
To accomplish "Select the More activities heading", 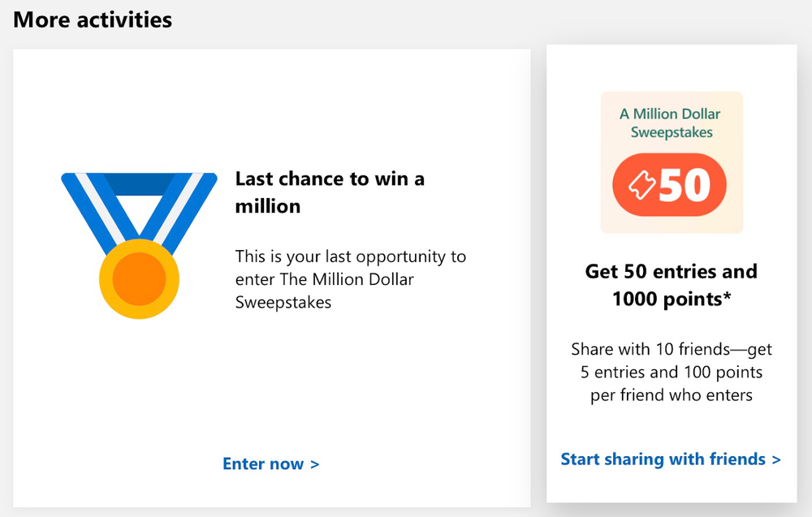I will pyautogui.click(x=92, y=19).
